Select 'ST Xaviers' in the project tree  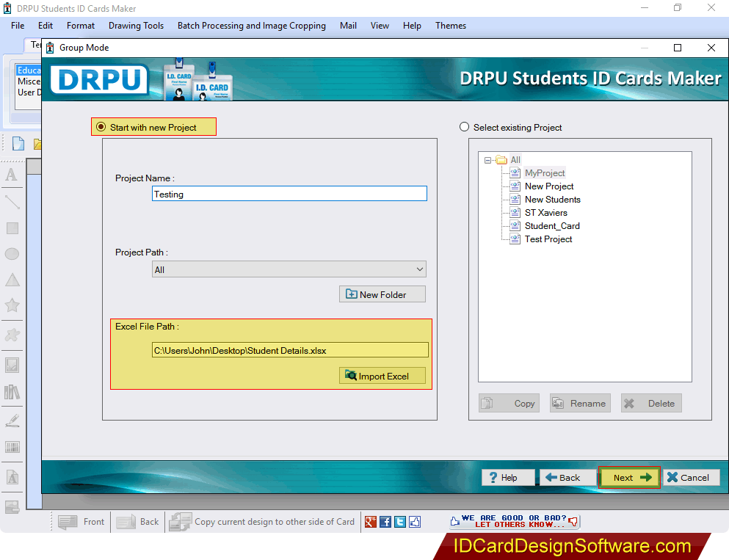click(x=545, y=213)
